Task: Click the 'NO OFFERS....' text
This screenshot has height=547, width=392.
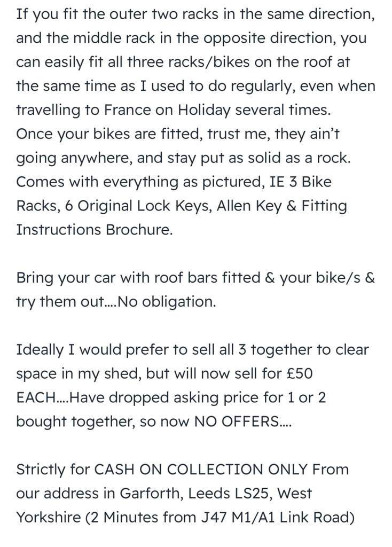Action: pos(242,421)
